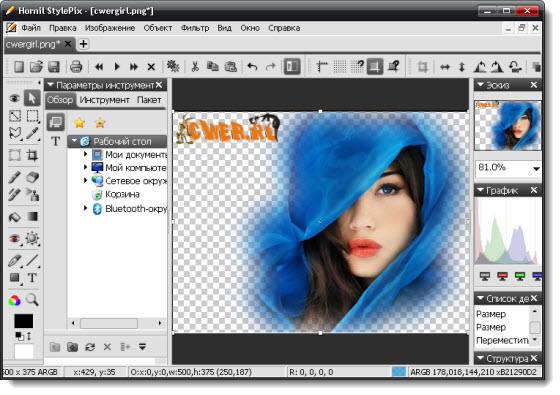This screenshot has height=395, width=560.
Task: Activate the magnifier zoom tool
Action: point(32,300)
